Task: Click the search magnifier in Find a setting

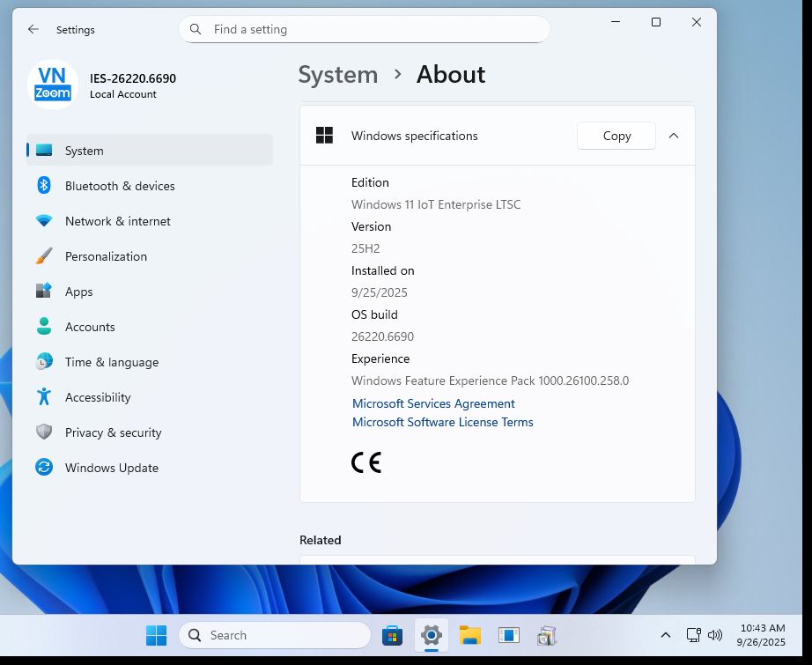Action: point(196,29)
